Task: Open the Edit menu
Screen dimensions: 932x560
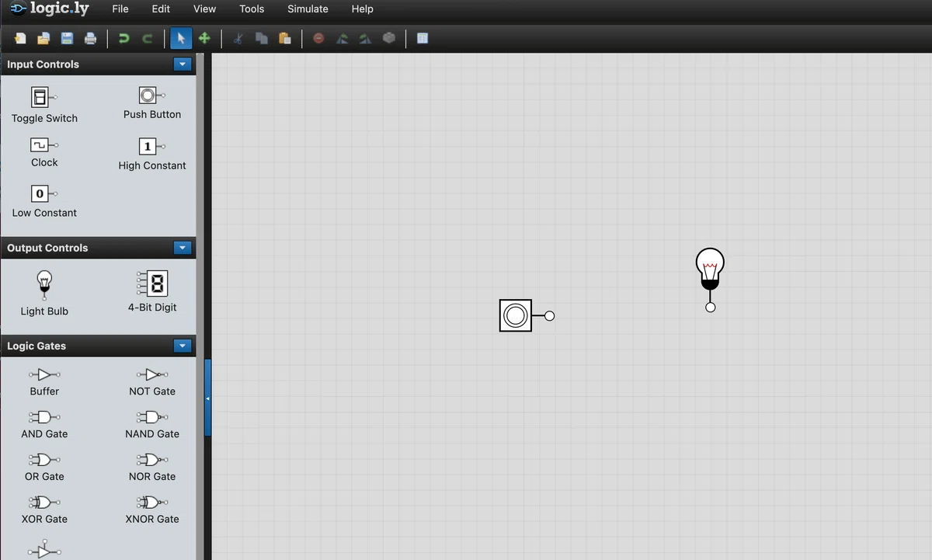Action: click(x=161, y=9)
